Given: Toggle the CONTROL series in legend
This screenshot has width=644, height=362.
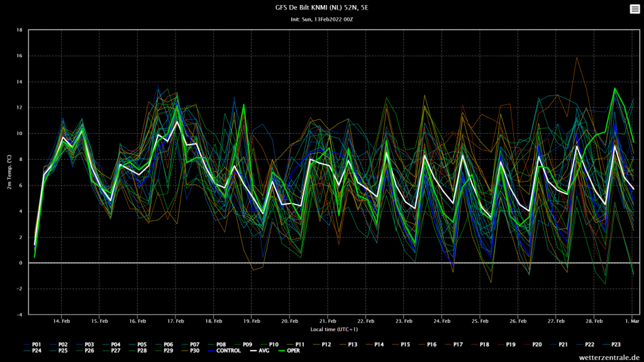Looking at the screenshot, I should 224,351.
